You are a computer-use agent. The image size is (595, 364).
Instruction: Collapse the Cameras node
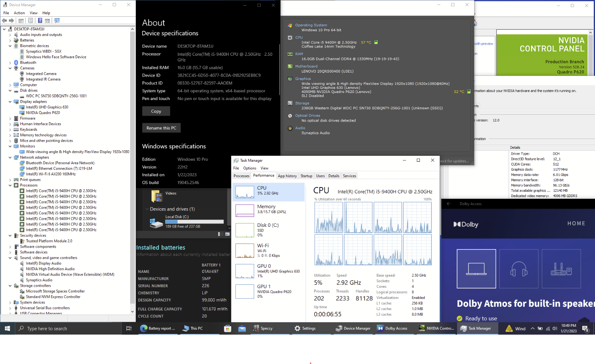[x=10, y=68]
